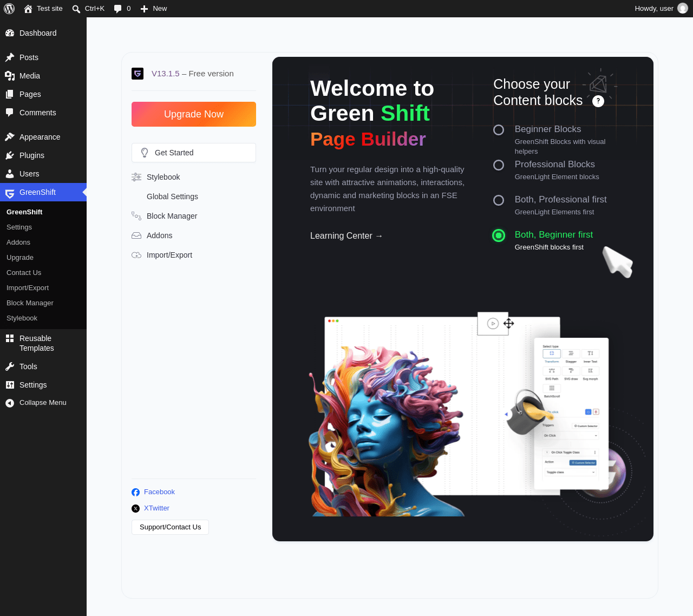Click the V13.1.5 version link
The image size is (693, 616).
[x=166, y=74]
